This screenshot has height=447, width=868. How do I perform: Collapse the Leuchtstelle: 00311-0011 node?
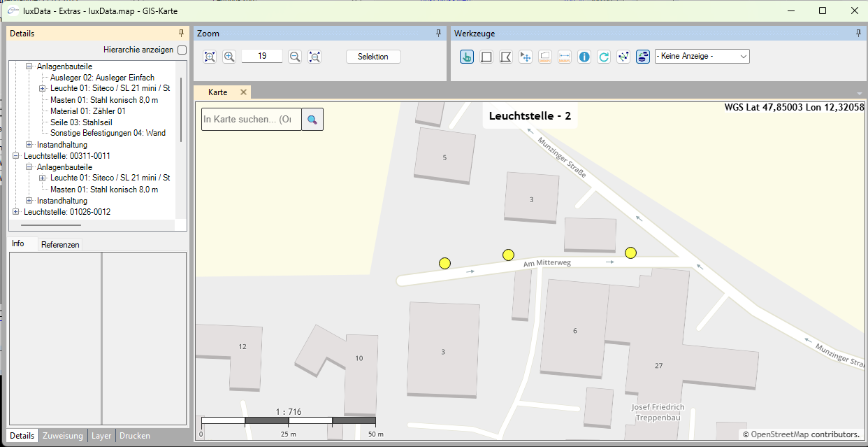click(16, 156)
